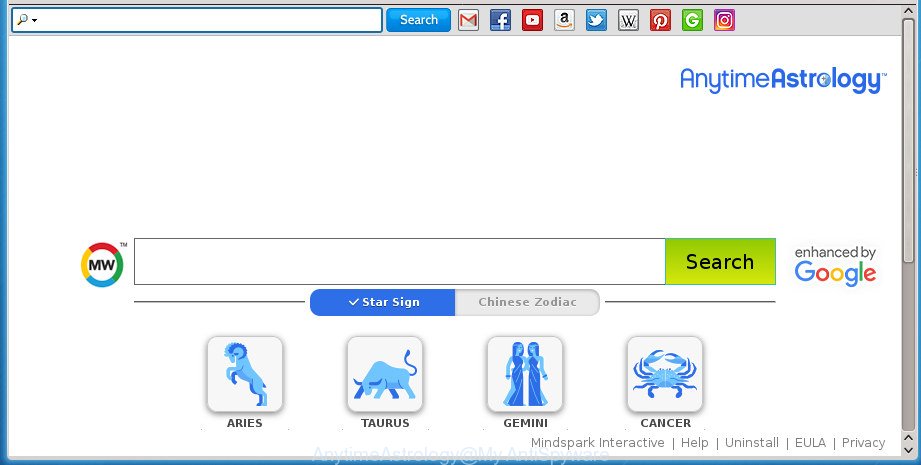Click the vertical scrollbar thumb
Image resolution: width=921 pixels, height=465 pixels.
[x=908, y=141]
